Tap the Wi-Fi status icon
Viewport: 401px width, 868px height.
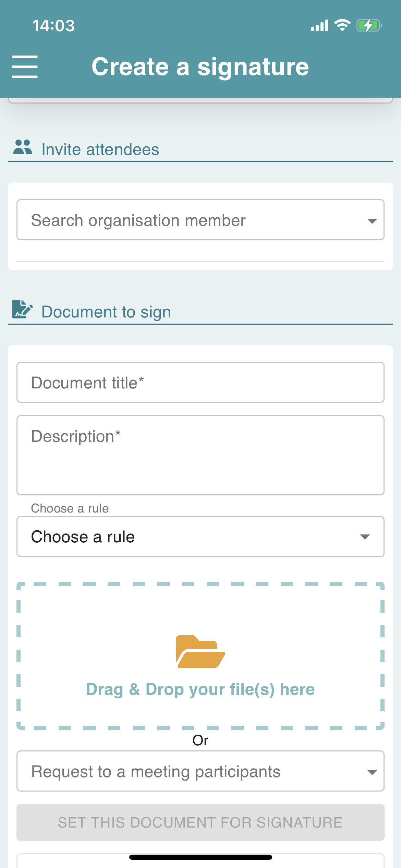click(x=342, y=25)
